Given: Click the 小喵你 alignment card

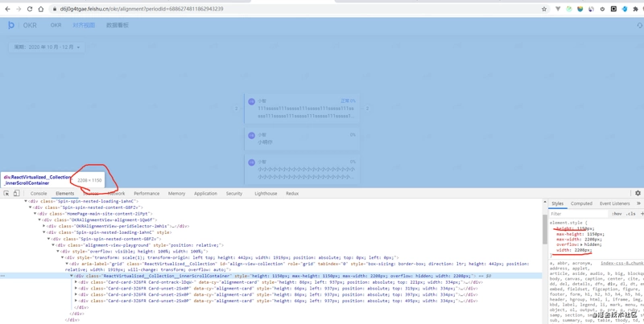Looking at the screenshot, I should (303, 138).
